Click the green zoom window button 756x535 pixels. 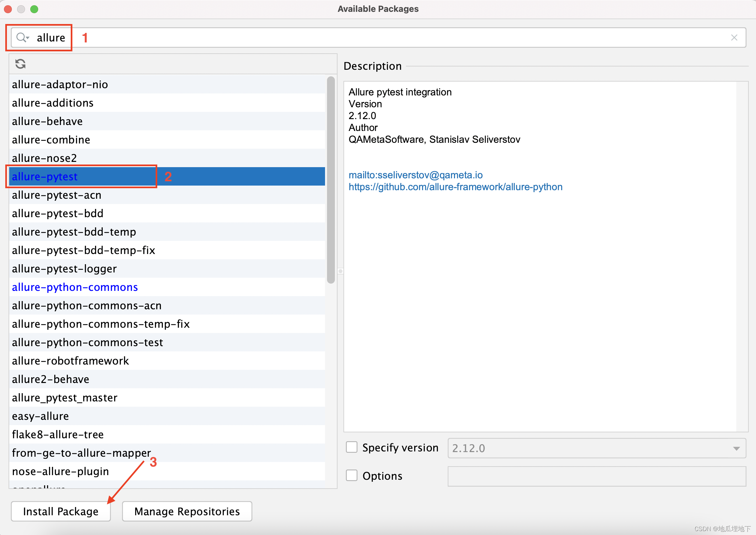click(x=34, y=9)
